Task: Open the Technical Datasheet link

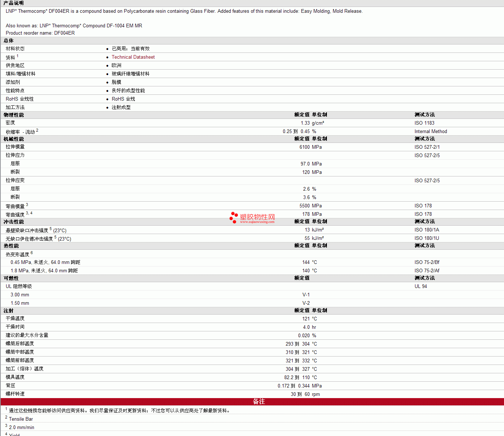Action: point(133,57)
